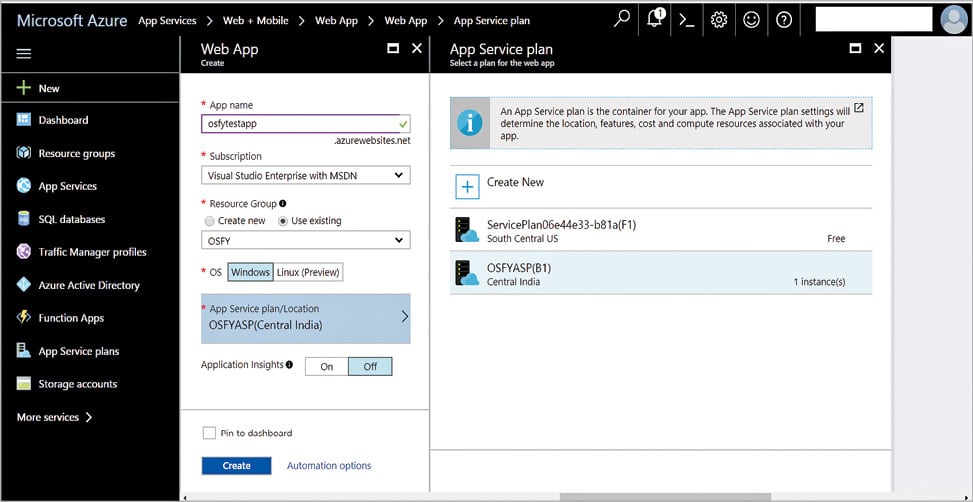Collapse sidebar using the hamburger menu icon
The width and height of the screenshot is (973, 502).
tap(24, 54)
